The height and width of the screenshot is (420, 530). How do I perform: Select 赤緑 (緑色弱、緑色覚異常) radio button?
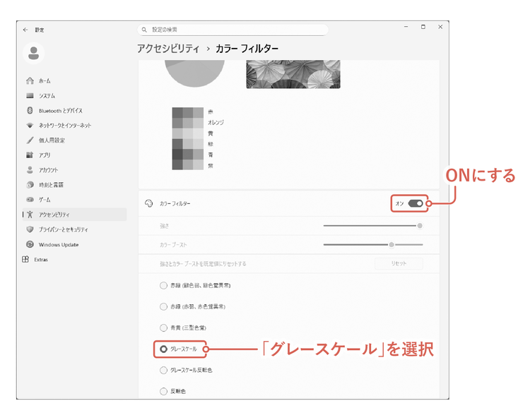164,285
